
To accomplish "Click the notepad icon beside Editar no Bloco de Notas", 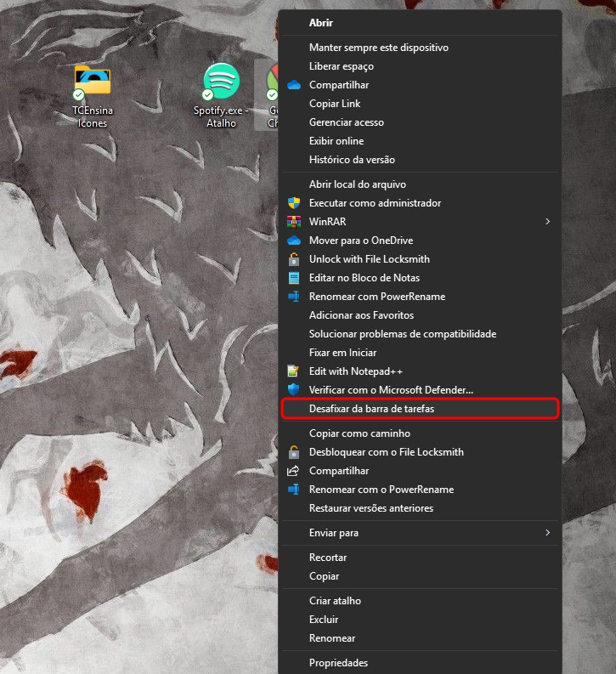I will click(x=294, y=278).
